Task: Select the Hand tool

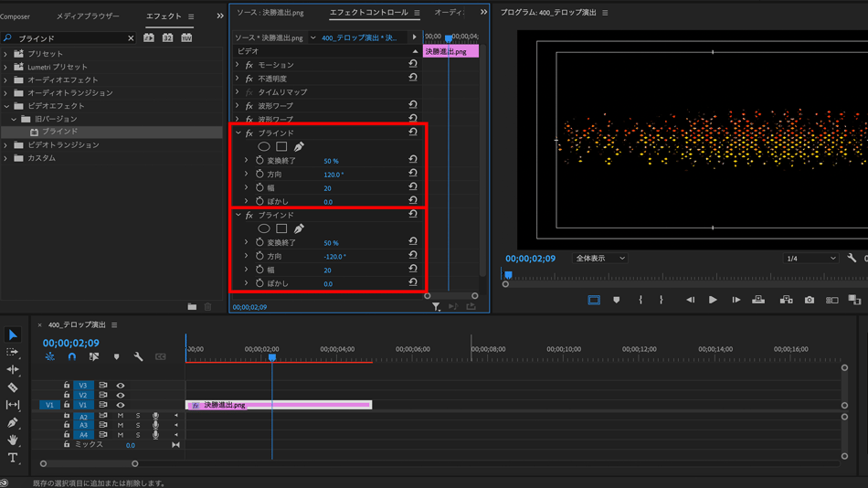Action: click(x=13, y=440)
